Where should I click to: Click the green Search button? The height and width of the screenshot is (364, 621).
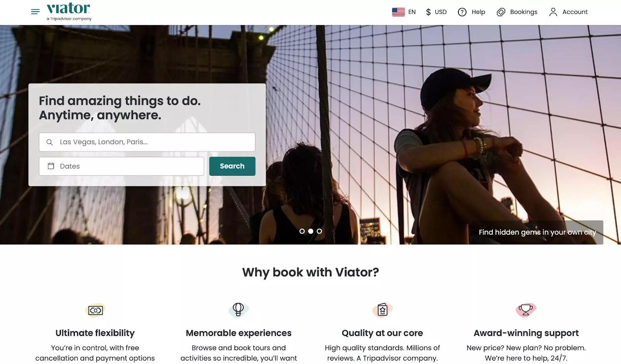[x=232, y=166]
